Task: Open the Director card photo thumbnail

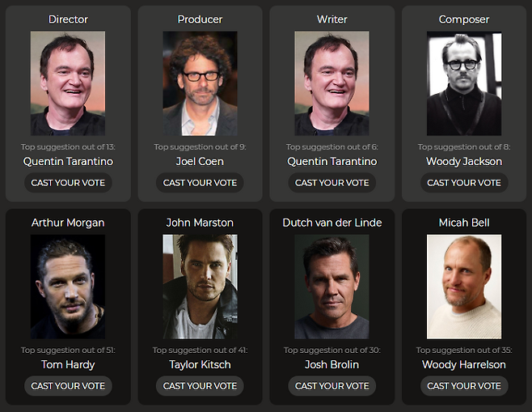Action: pos(68,83)
